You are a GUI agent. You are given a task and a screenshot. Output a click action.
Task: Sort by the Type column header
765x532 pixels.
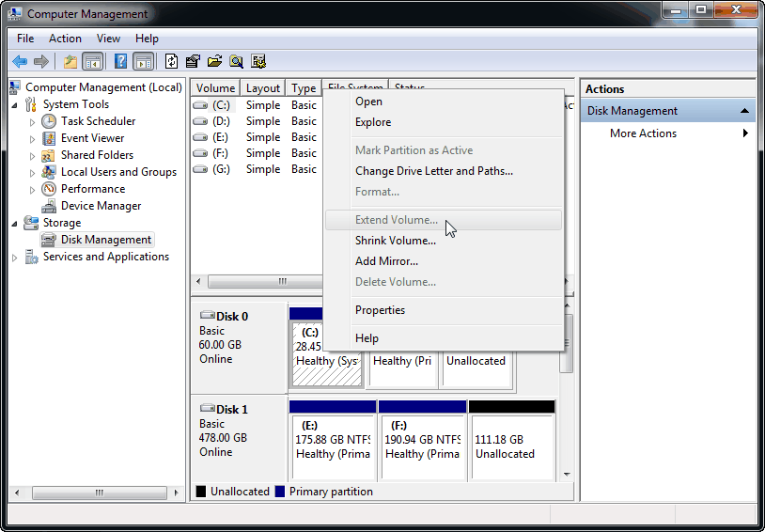[304, 88]
